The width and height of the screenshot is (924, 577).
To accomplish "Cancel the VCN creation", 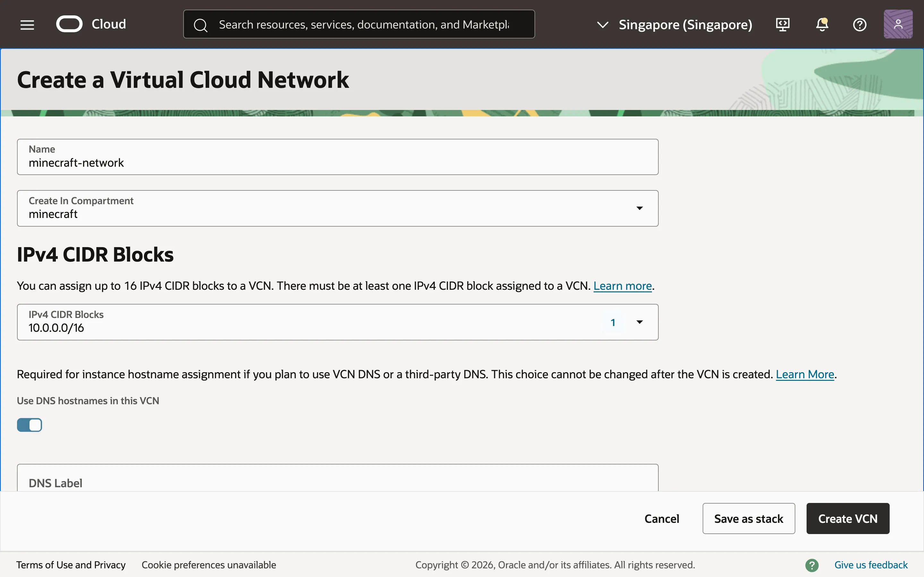I will pos(661,518).
